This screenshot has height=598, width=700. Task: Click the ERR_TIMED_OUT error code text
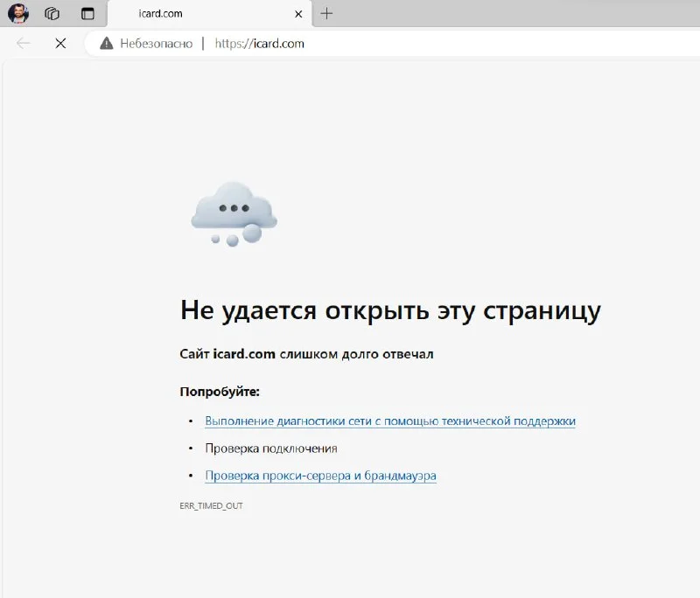click(x=211, y=505)
